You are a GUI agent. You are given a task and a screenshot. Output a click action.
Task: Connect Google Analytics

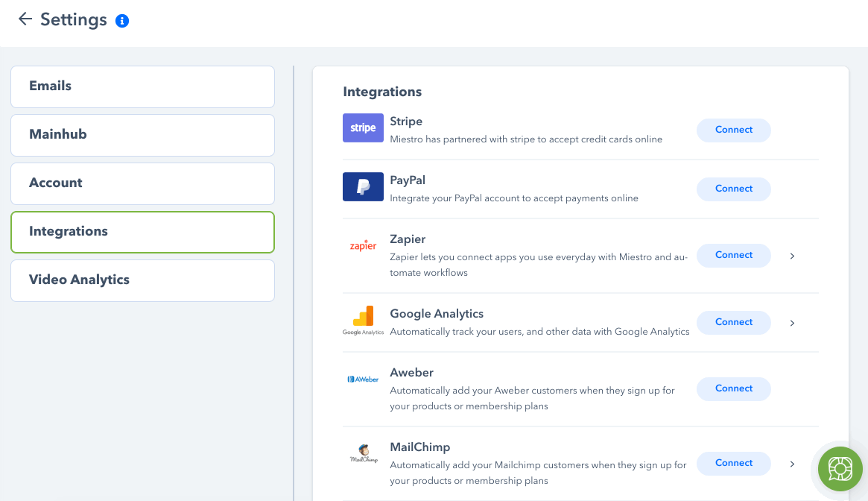[x=733, y=323]
